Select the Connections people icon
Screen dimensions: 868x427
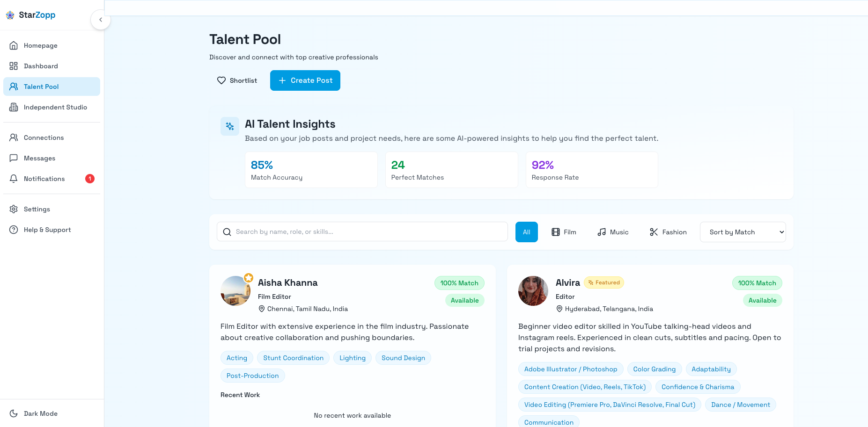[x=14, y=137]
